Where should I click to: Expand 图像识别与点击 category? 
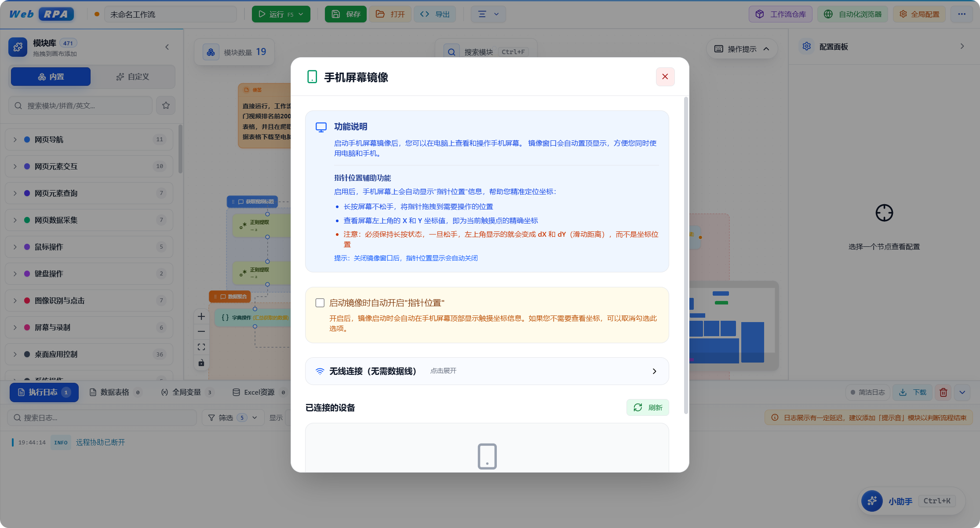pos(89,301)
